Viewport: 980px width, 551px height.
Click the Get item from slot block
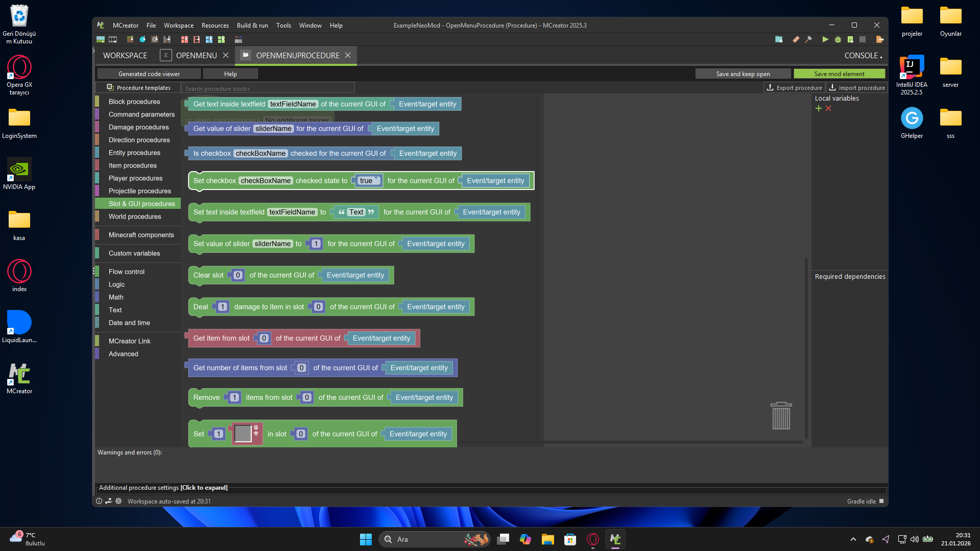click(x=221, y=338)
